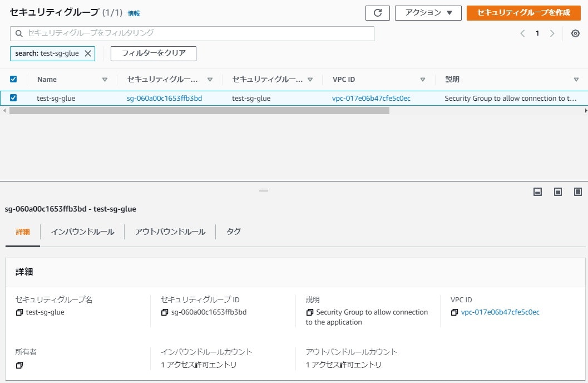
Task: Open sg-060a00c1653ffb3bd link in table row
Action: [x=164, y=99]
